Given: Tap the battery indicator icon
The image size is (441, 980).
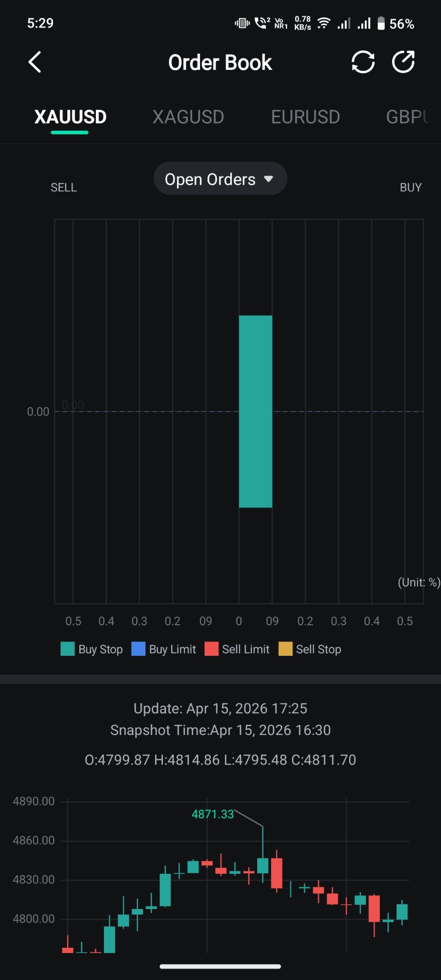Looking at the screenshot, I should [x=381, y=23].
